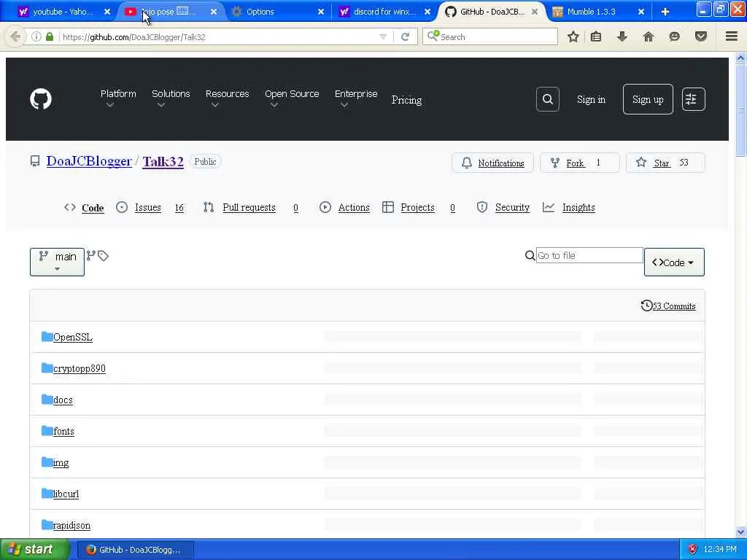Open the appearance settings sliders icon

693,99
